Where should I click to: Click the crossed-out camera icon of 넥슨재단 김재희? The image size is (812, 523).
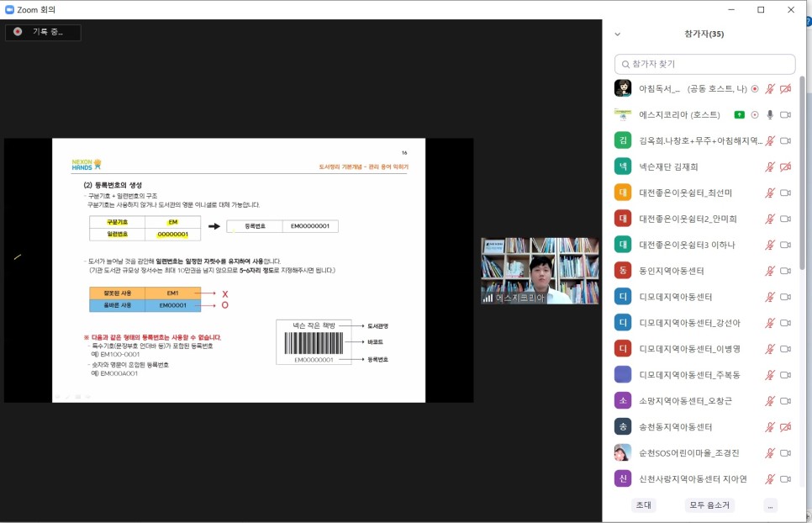[x=785, y=165]
